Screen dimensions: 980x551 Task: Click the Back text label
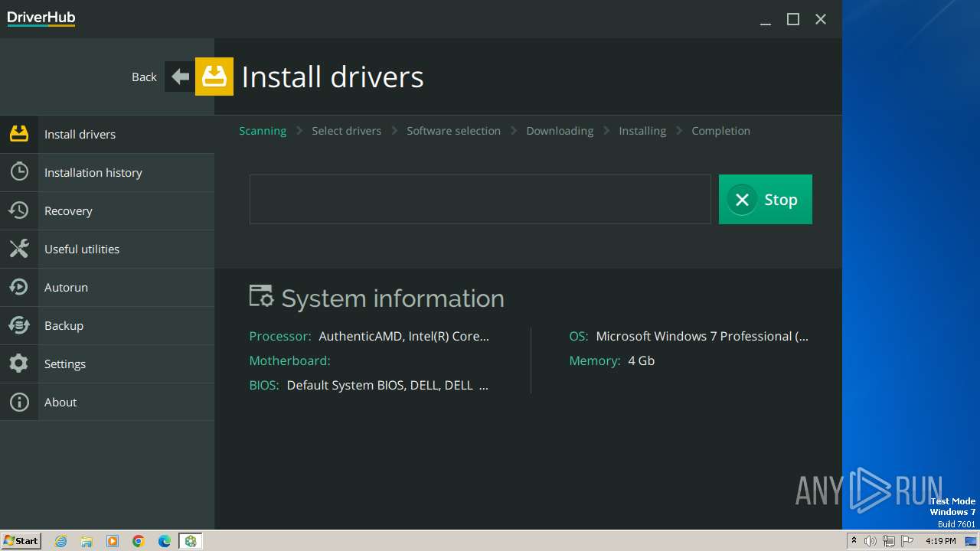click(x=144, y=77)
